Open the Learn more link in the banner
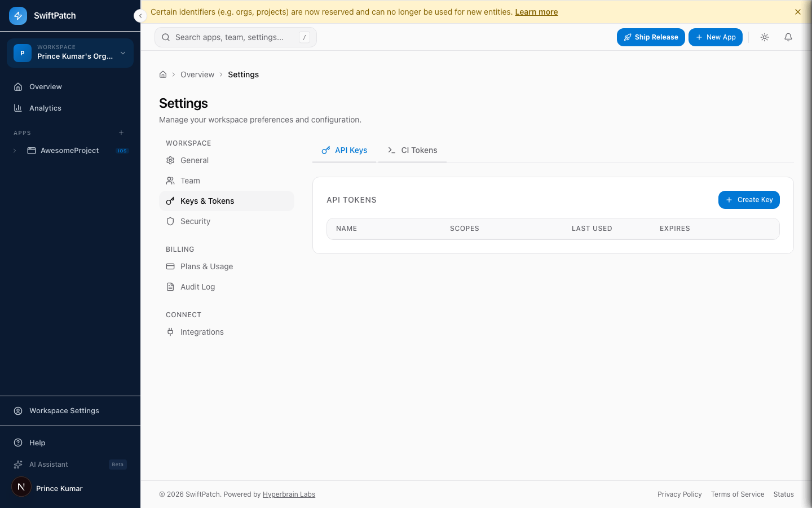The width and height of the screenshot is (812, 508). [x=536, y=11]
